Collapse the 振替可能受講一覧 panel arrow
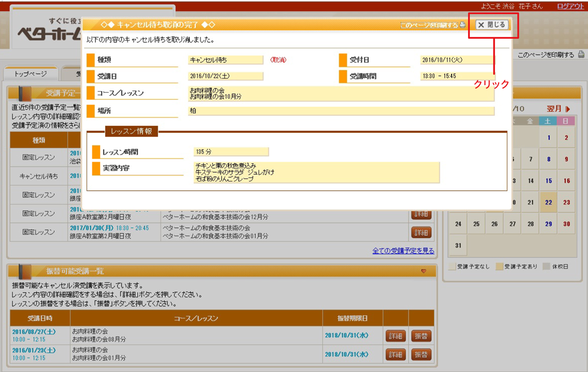Viewport: 588px width, 372px height. pos(424,271)
